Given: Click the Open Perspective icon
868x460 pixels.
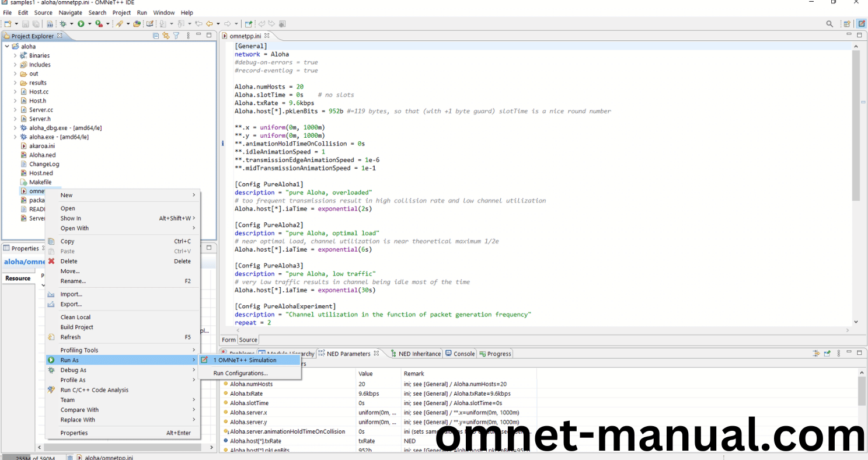Looking at the screenshot, I should click(x=846, y=24).
